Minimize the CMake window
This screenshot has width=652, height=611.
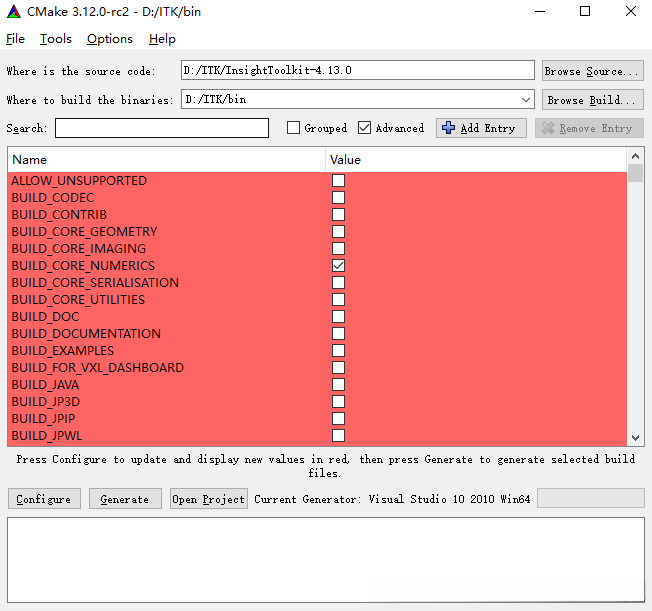tap(540, 12)
